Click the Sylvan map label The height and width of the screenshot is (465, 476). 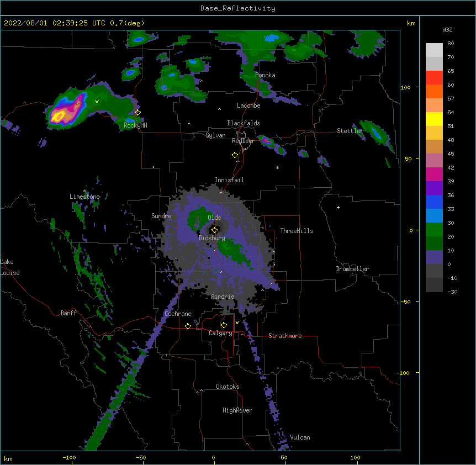215,135
